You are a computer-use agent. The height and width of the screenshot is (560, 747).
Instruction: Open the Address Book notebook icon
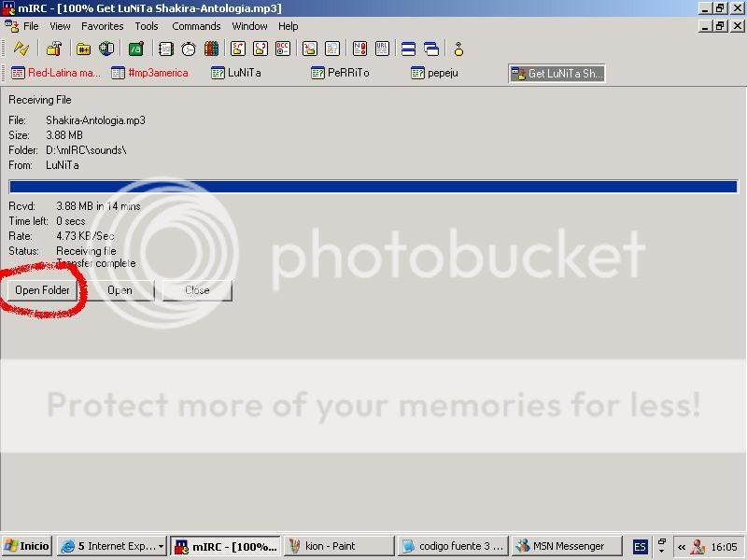[166, 49]
